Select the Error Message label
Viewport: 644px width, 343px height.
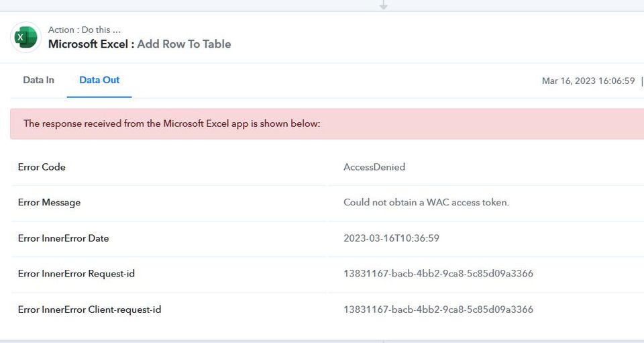tap(49, 203)
